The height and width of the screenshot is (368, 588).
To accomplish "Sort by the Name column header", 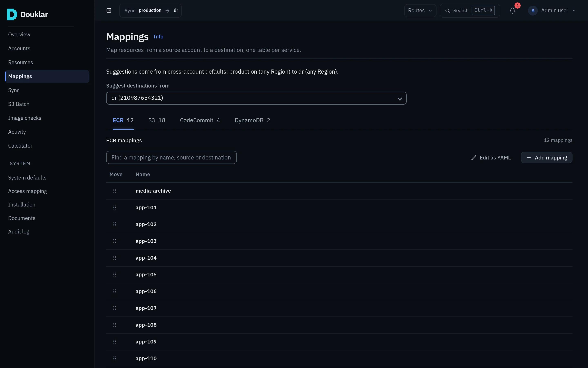I will (x=143, y=175).
